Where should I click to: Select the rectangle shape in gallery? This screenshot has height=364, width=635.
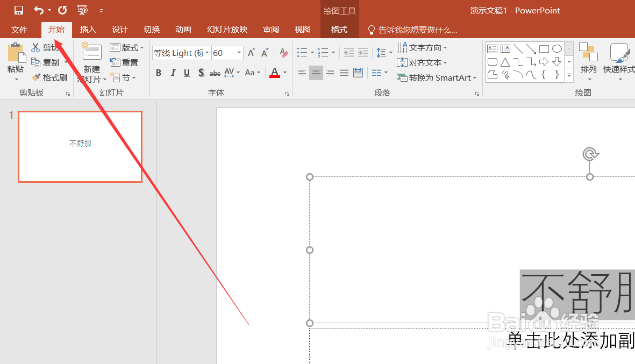tap(544, 49)
